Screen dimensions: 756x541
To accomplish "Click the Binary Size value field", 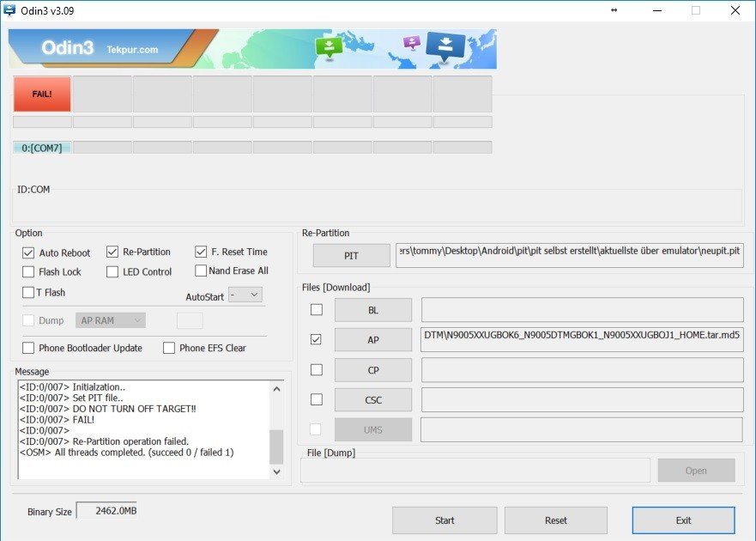I will (x=107, y=511).
